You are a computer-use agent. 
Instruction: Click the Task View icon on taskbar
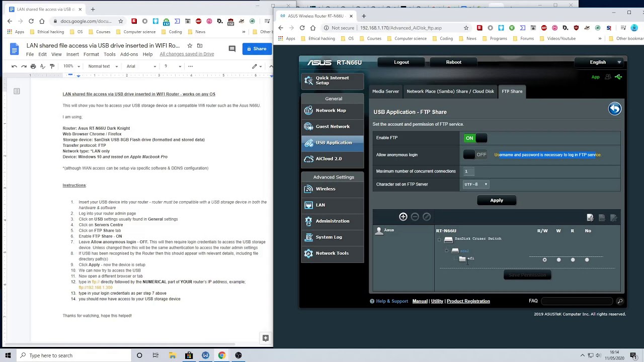point(155,355)
